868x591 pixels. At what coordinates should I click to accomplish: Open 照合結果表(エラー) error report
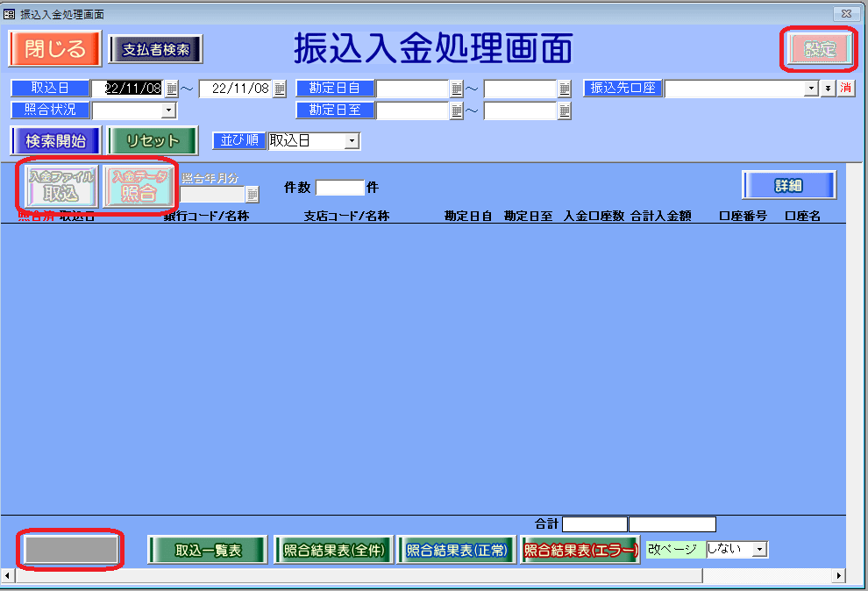click(580, 551)
